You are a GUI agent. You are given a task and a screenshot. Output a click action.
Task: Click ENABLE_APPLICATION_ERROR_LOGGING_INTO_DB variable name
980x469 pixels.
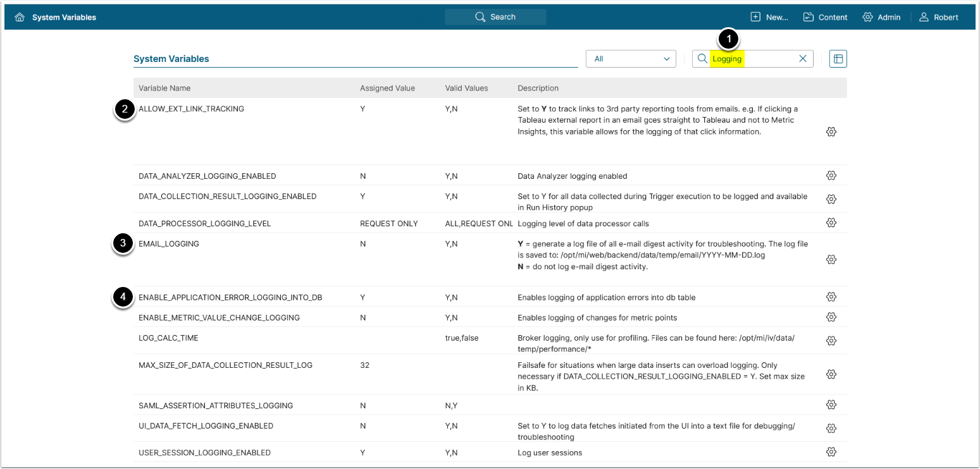(x=230, y=297)
